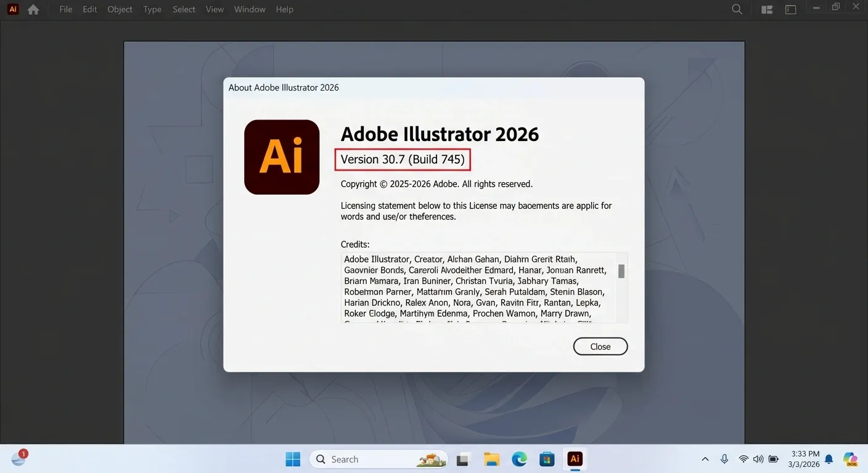The width and height of the screenshot is (868, 473).
Task: Open the Select menu
Action: [184, 9]
